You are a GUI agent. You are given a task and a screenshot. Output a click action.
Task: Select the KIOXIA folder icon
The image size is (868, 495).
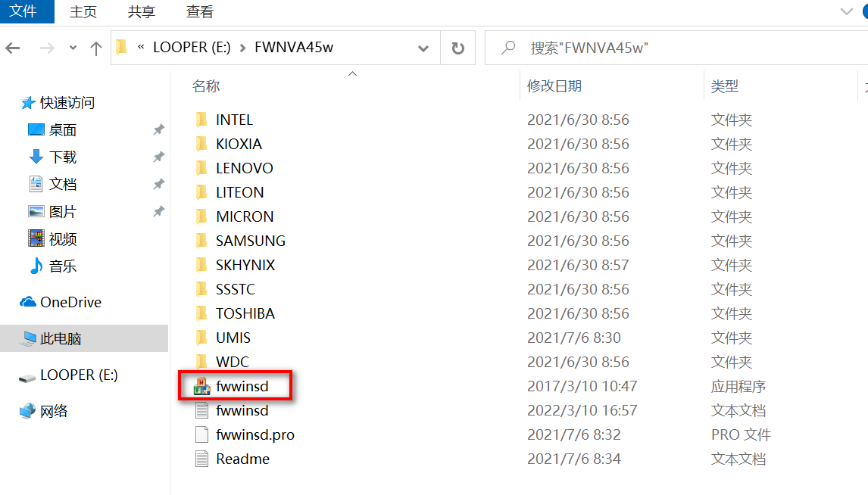[x=201, y=144]
